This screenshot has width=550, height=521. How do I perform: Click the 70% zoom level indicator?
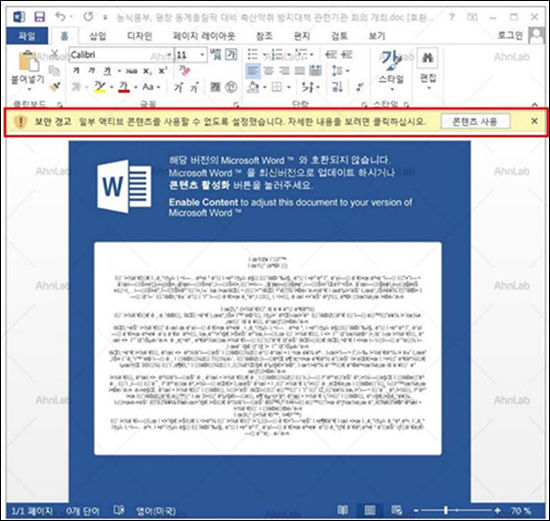[521, 510]
